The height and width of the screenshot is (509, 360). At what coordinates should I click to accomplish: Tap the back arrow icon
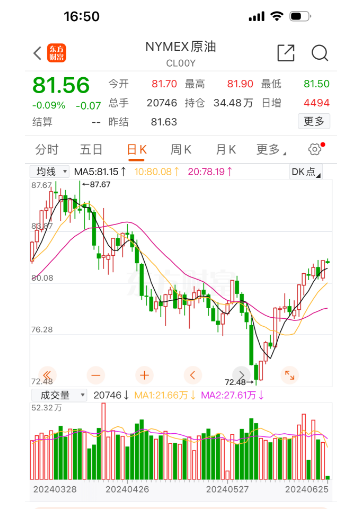(x=37, y=53)
